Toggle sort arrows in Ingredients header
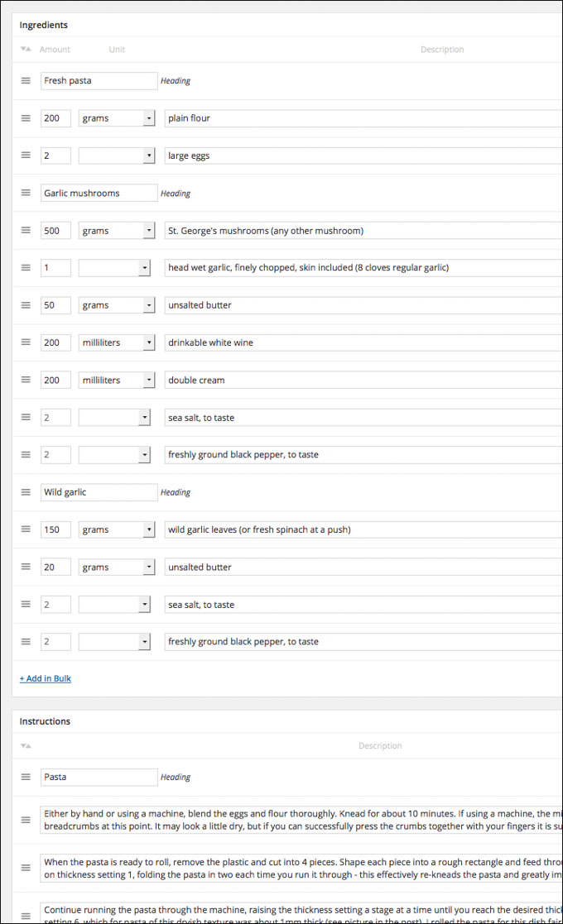Screen dimensions: 563x924 click(26, 50)
